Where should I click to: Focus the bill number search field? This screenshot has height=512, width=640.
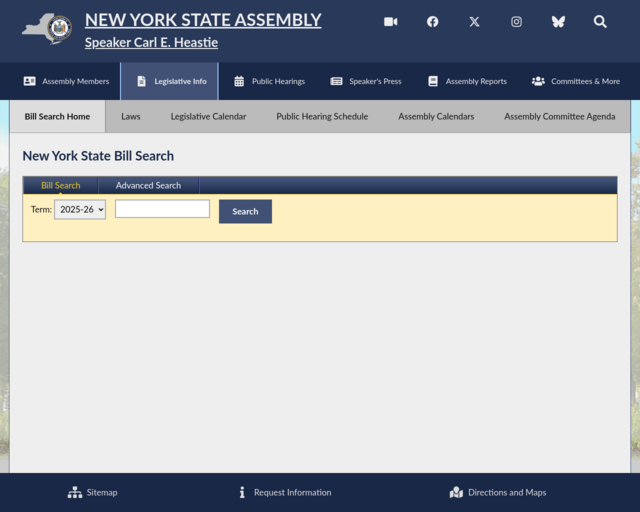(162, 209)
